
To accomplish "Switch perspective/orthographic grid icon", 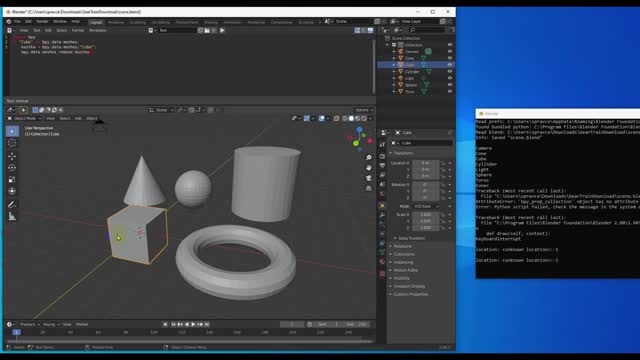I will [369, 188].
